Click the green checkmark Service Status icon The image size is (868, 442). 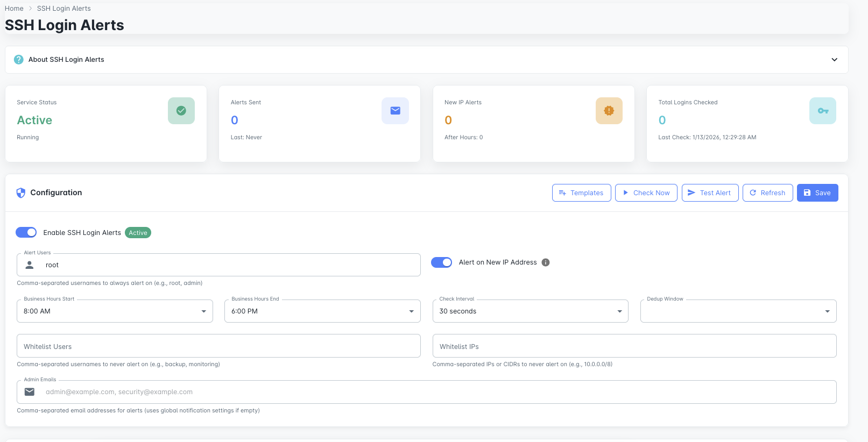pyautogui.click(x=181, y=111)
